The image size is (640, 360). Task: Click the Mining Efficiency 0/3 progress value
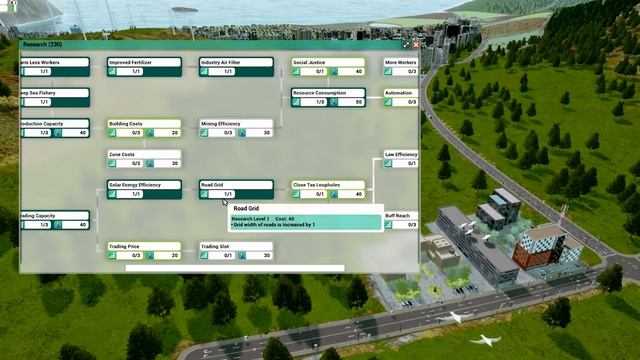pyautogui.click(x=228, y=133)
